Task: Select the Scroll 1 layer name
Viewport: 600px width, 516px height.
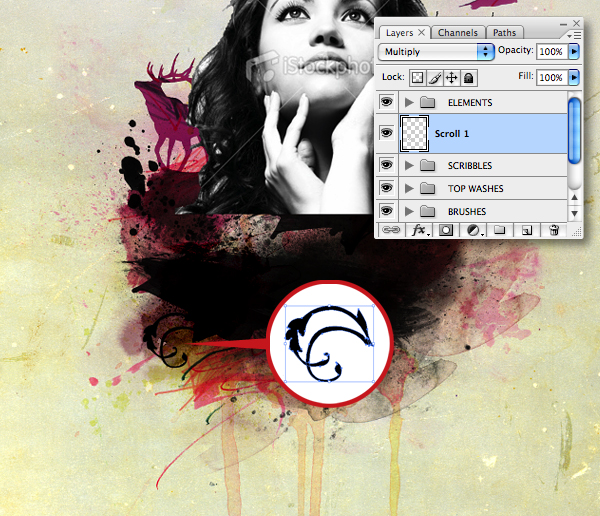Action: click(x=452, y=134)
